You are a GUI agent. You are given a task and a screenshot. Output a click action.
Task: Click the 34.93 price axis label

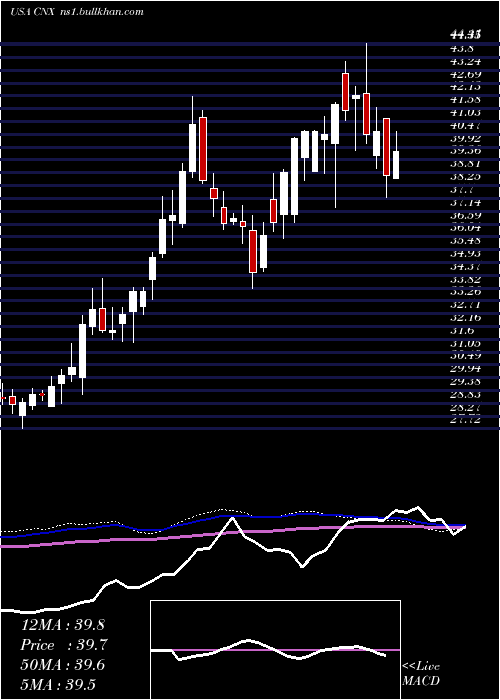point(465,253)
